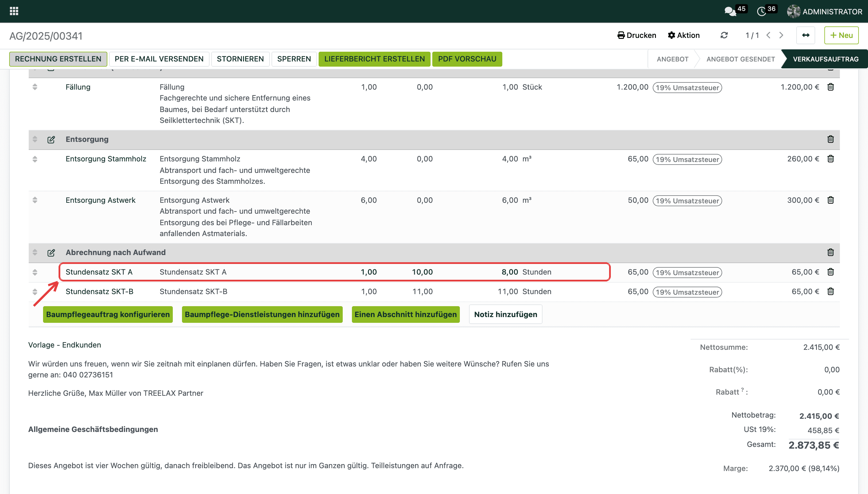This screenshot has width=868, height=494.
Task: Click Baumpflege-Dienstleistungen hinzufügen
Action: pyautogui.click(x=262, y=314)
